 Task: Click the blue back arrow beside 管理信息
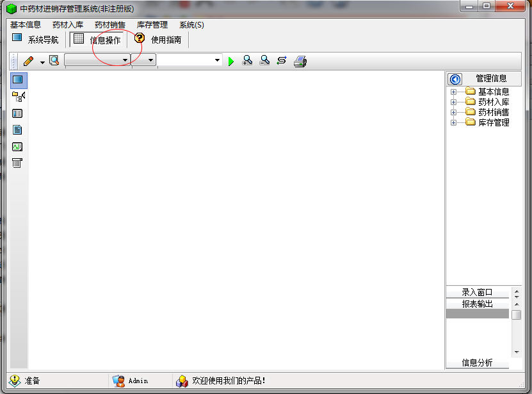(x=455, y=79)
